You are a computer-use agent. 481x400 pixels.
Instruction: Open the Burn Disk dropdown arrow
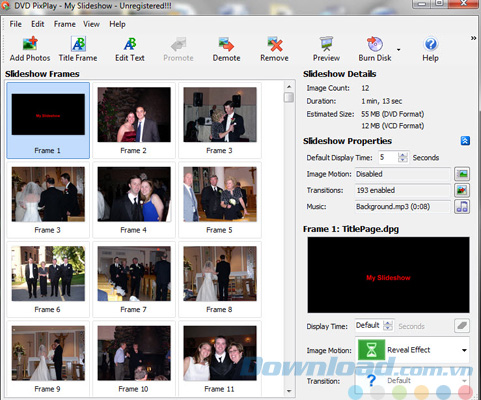coord(398,50)
